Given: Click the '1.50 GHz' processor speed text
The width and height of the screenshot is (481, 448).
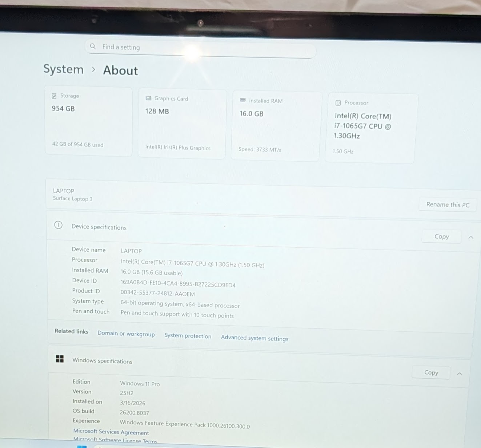Looking at the screenshot, I should (343, 151).
